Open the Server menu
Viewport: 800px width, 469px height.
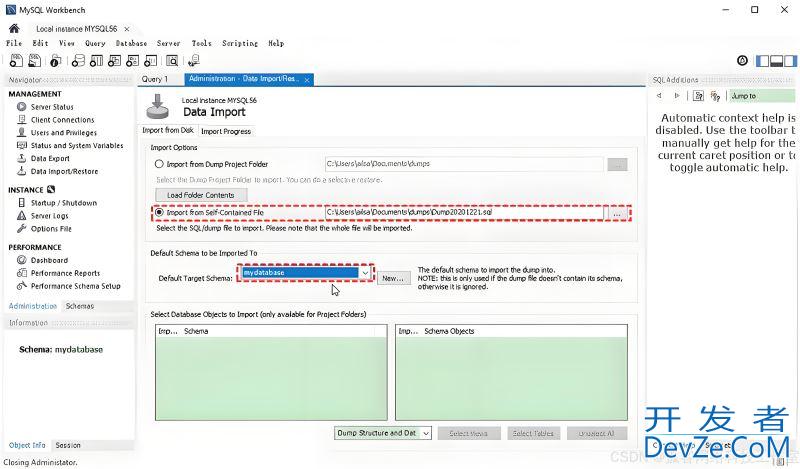[x=168, y=43]
